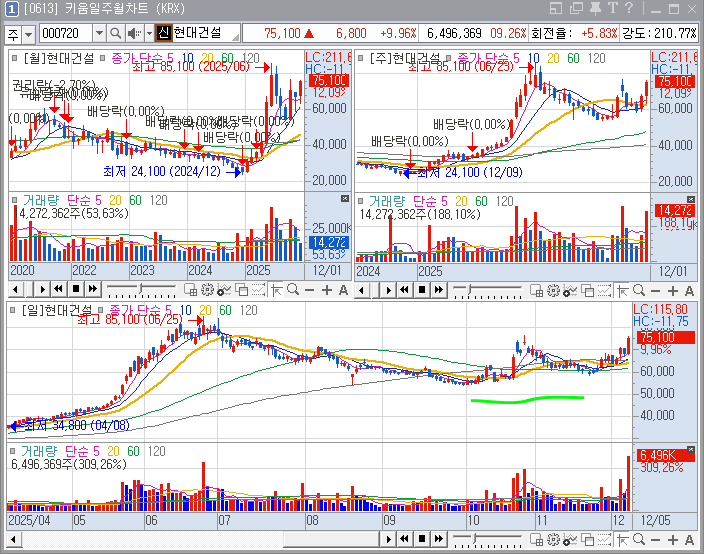Play forward the monthly chart
The width and height of the screenshot is (704, 554).
click(42, 290)
